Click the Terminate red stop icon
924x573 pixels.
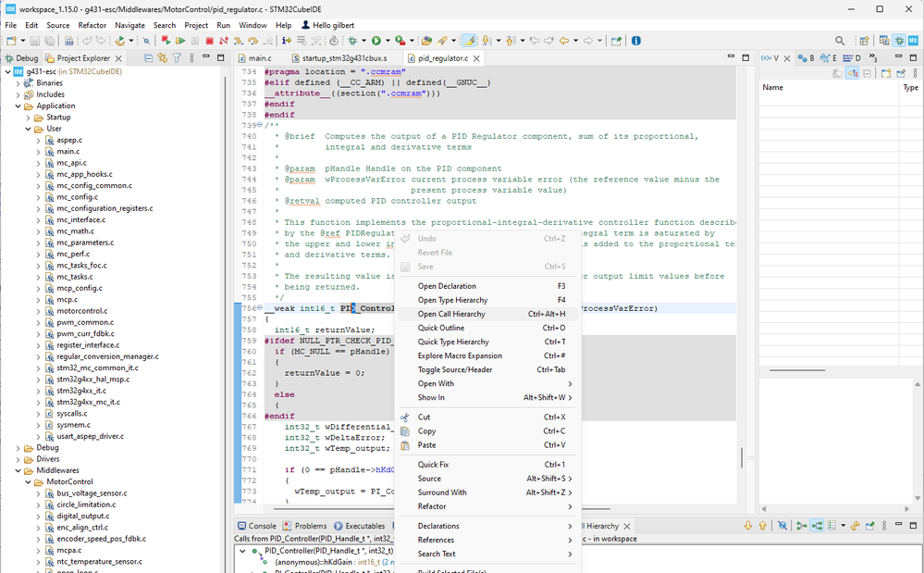(210, 41)
